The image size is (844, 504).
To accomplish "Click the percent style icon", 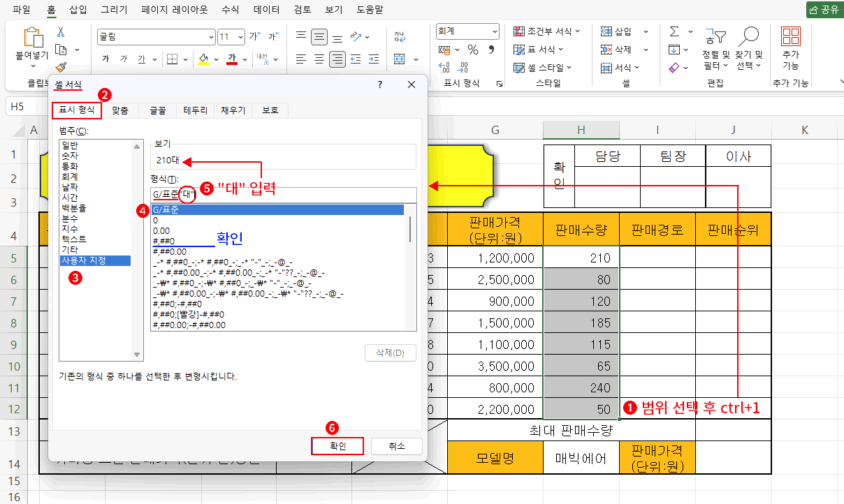I will coord(472,49).
